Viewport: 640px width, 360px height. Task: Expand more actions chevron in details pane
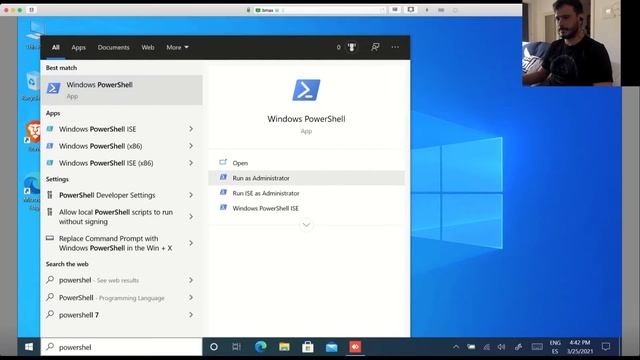point(306,225)
